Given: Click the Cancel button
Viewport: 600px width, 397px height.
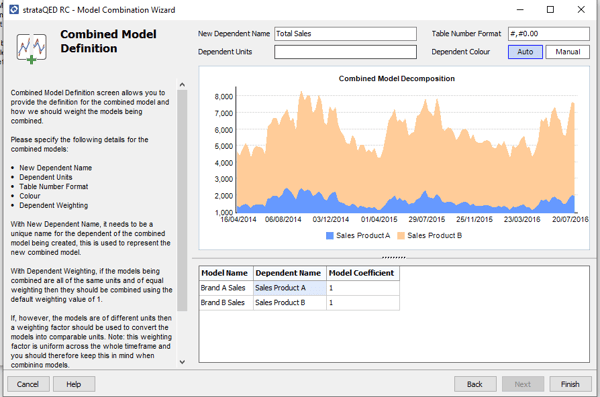Looking at the screenshot, I should click(x=28, y=384).
